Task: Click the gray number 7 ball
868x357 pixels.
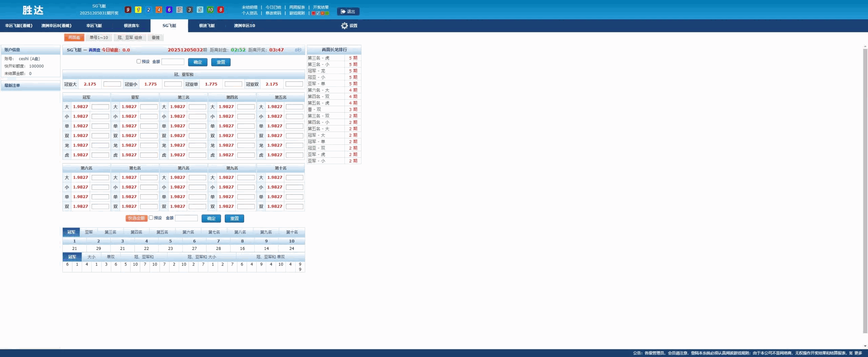Action: 179,10
